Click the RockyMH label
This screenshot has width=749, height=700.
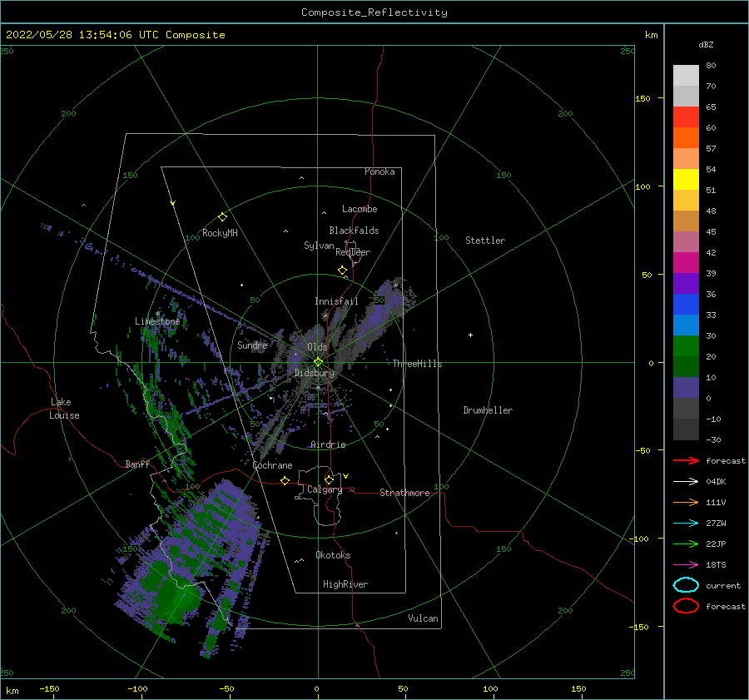(x=220, y=233)
